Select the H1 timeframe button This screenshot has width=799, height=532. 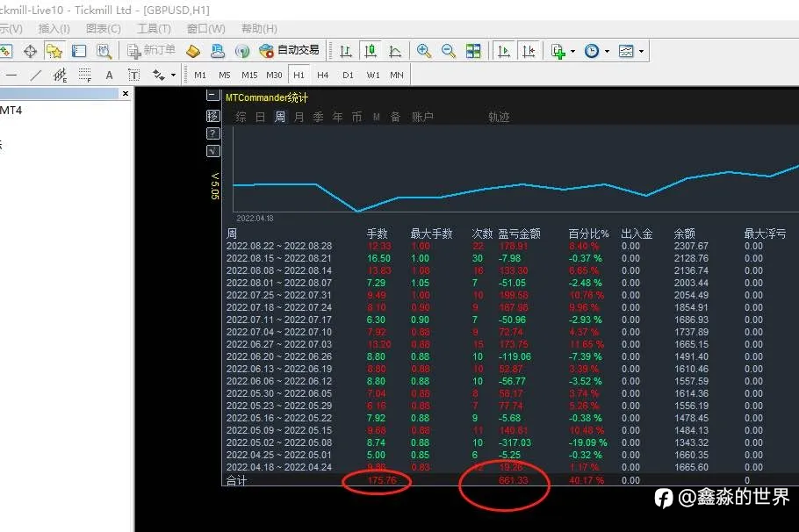point(299,75)
